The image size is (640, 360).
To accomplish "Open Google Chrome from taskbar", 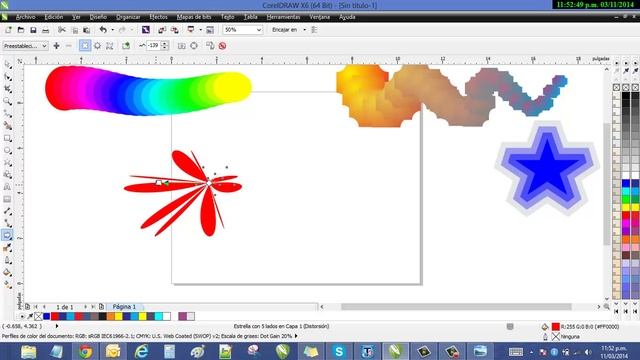I will click(85, 351).
